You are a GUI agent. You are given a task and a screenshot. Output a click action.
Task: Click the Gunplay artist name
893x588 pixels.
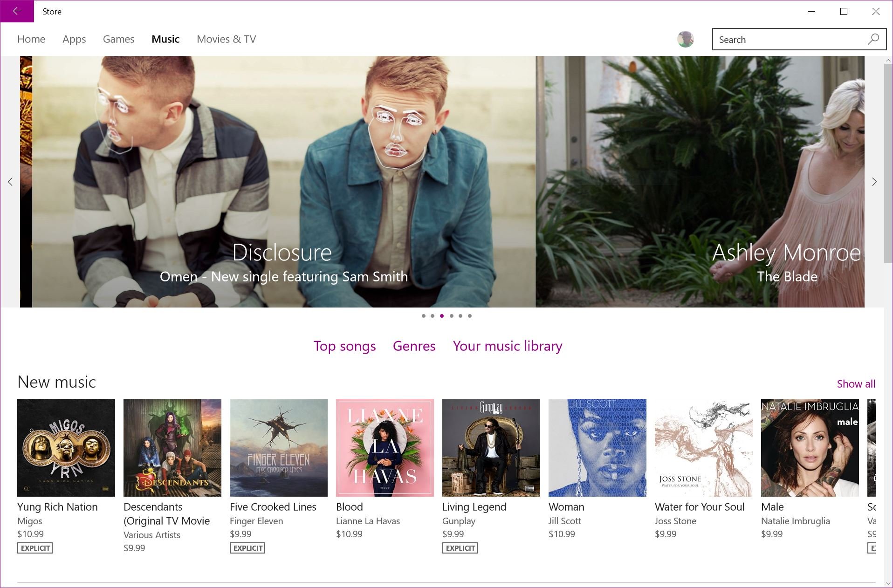459,521
